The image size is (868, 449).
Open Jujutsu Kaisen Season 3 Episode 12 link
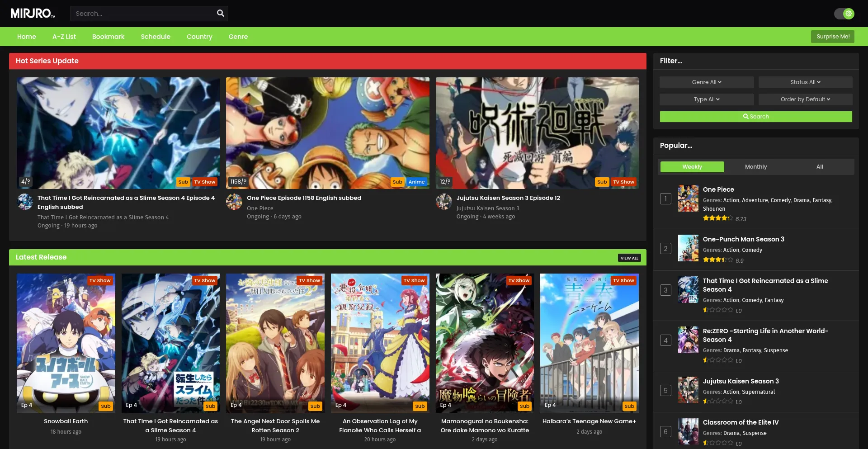(x=508, y=198)
